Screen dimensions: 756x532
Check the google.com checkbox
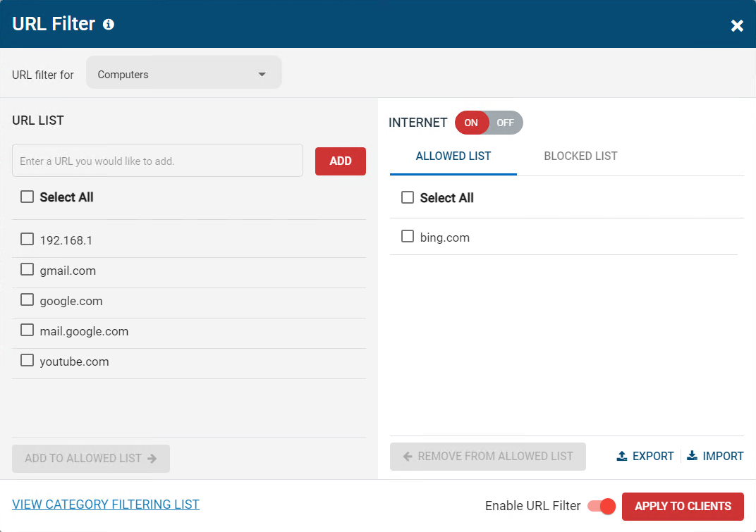(27, 299)
